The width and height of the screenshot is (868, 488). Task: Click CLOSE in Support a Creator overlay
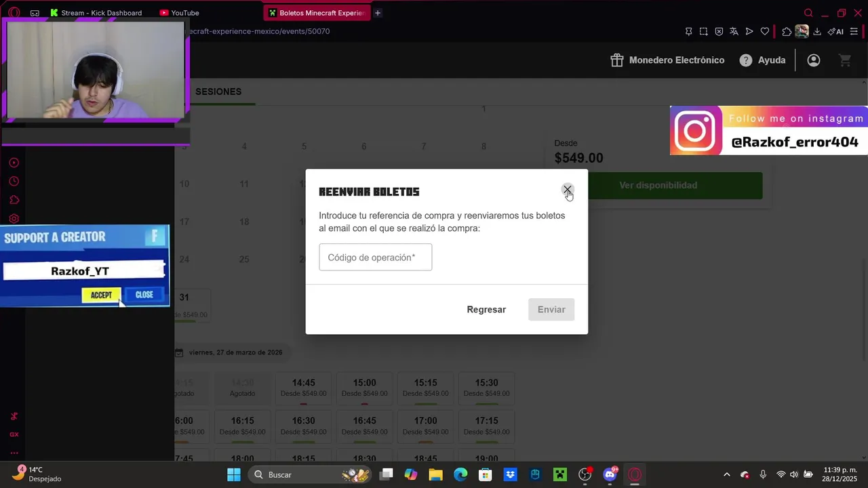[x=144, y=295]
